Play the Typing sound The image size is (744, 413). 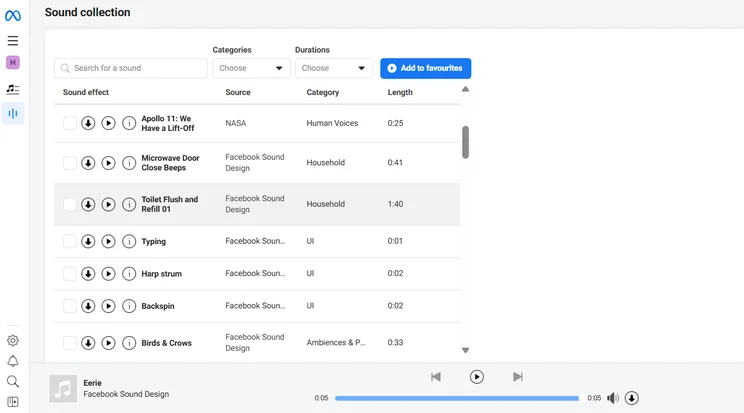(108, 242)
